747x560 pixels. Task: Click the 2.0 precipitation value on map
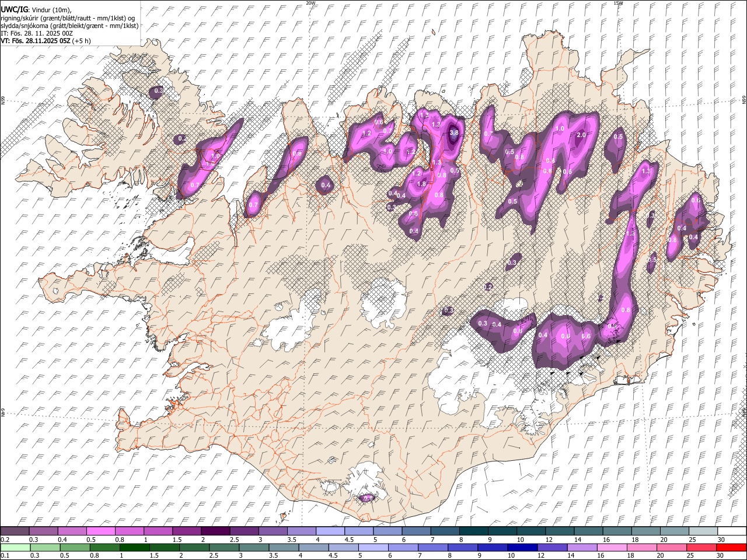[x=581, y=135]
